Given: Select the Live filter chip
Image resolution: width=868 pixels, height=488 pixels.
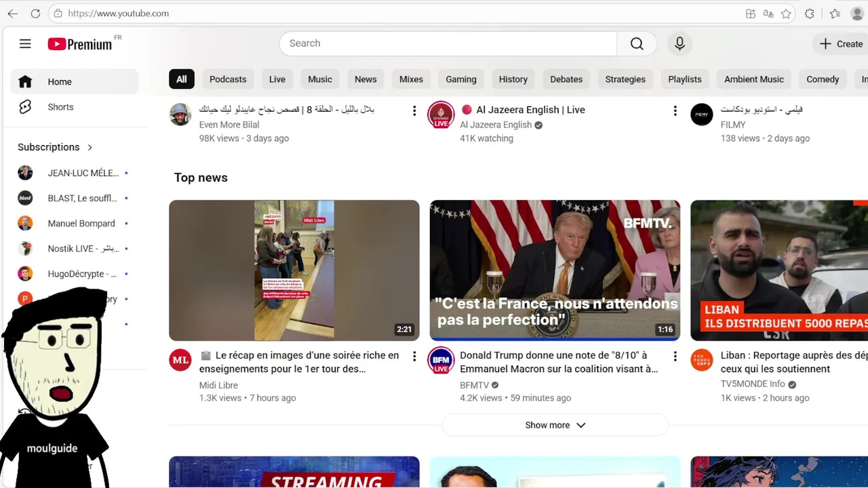Looking at the screenshot, I should click(277, 79).
